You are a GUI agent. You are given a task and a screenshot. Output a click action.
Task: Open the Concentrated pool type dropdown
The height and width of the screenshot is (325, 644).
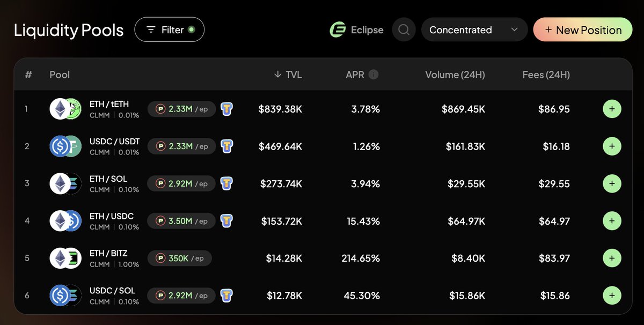click(x=474, y=30)
